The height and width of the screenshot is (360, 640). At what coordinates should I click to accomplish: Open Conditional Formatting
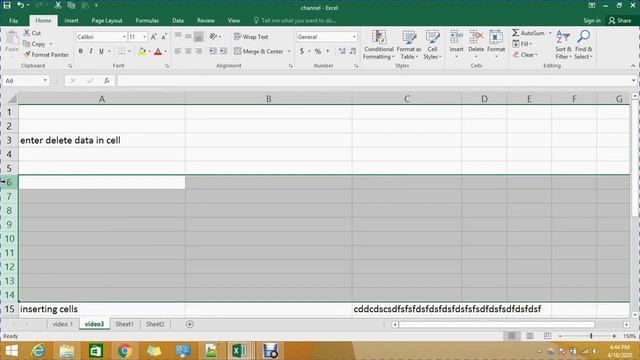[379, 44]
